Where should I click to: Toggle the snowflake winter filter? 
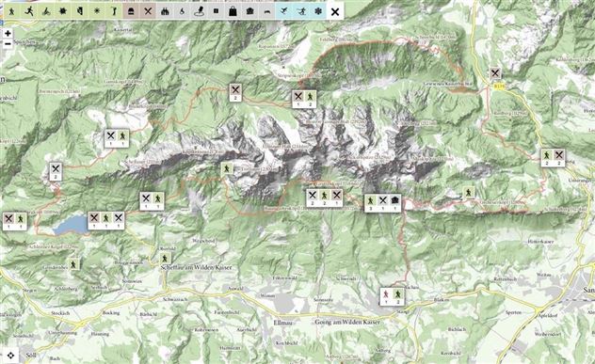pos(318,11)
